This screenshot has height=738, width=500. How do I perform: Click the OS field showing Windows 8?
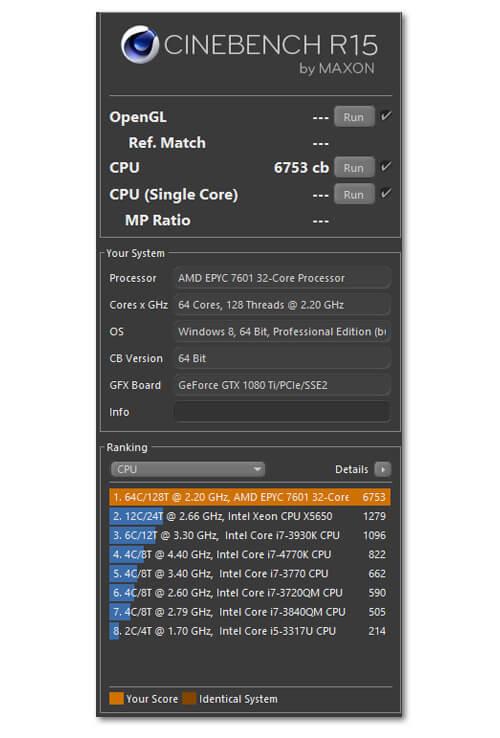coord(282,332)
